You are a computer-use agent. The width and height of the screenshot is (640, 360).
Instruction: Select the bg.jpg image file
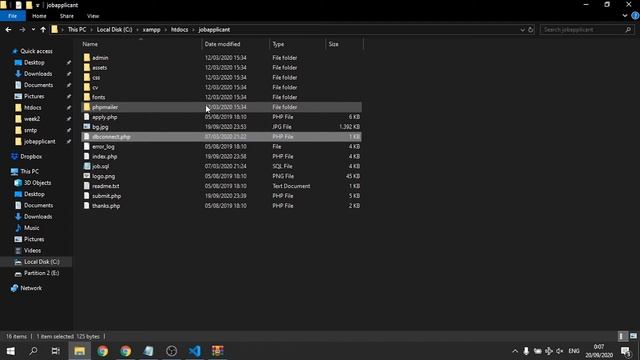click(x=221, y=127)
